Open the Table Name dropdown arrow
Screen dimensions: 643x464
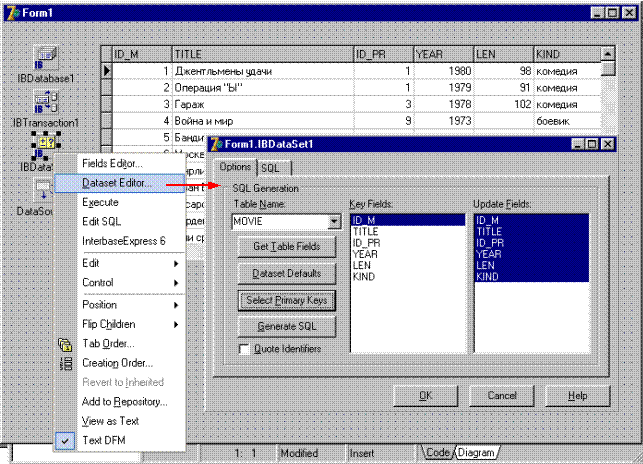coord(334,222)
